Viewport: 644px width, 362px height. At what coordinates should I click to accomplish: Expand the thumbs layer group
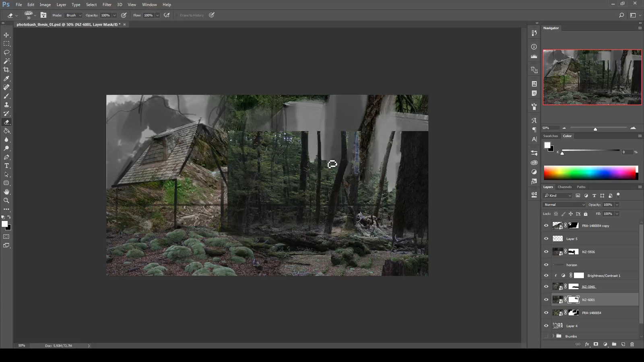click(553, 336)
